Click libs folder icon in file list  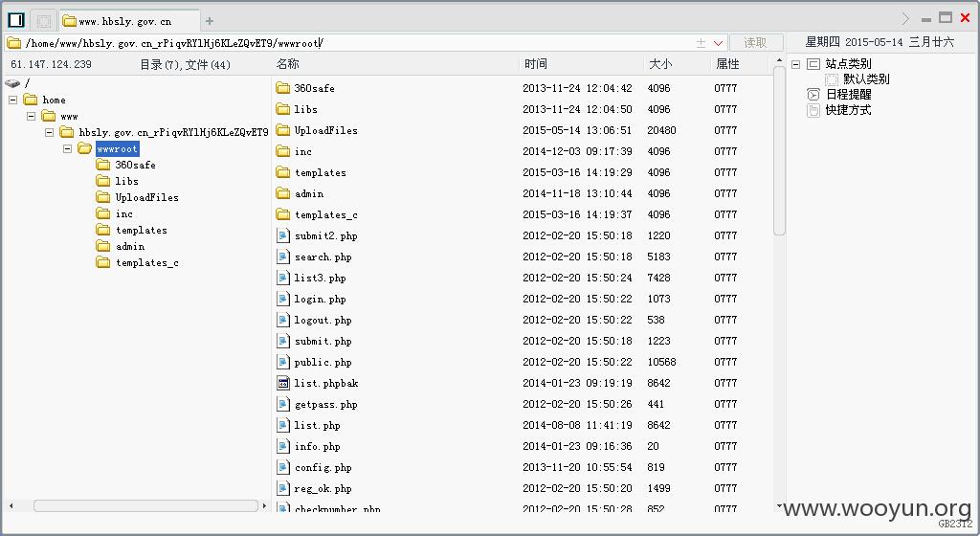(x=283, y=109)
